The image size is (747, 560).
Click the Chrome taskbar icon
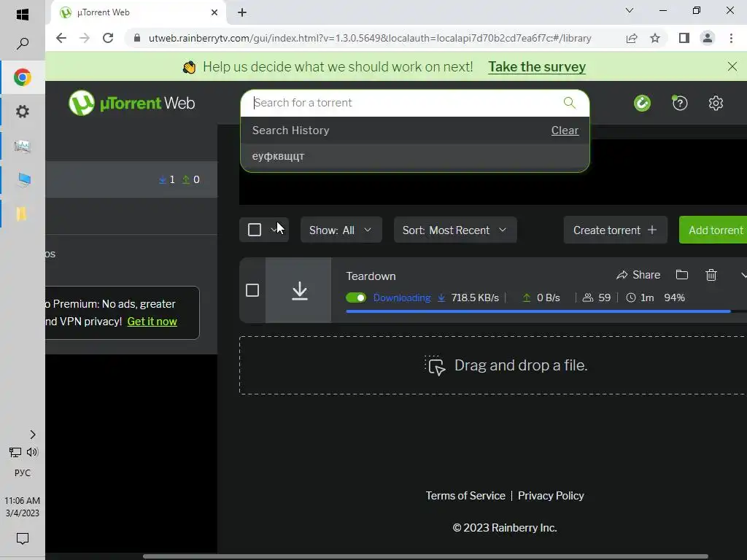coord(23,77)
